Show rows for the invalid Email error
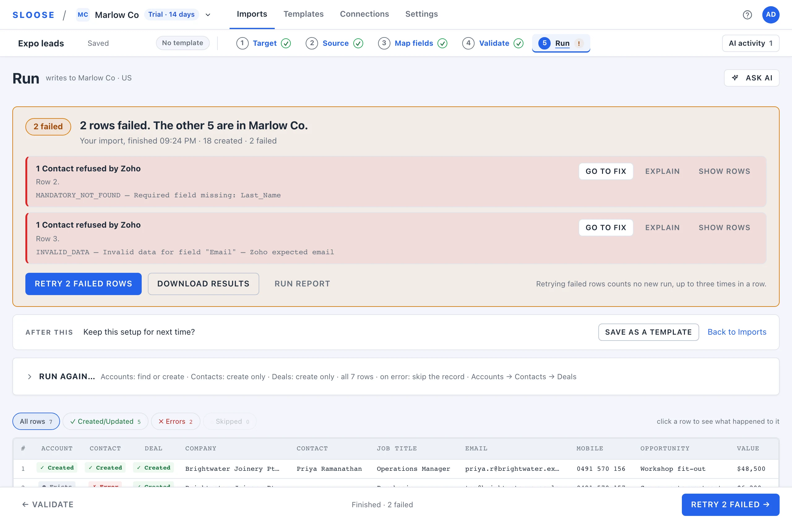Image resolution: width=792 pixels, height=532 pixels. [x=724, y=228]
